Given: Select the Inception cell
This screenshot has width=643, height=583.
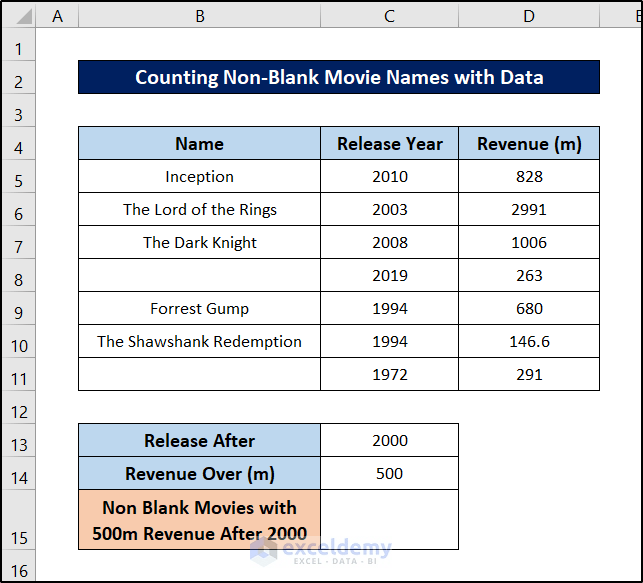Looking at the screenshot, I should (199, 176).
